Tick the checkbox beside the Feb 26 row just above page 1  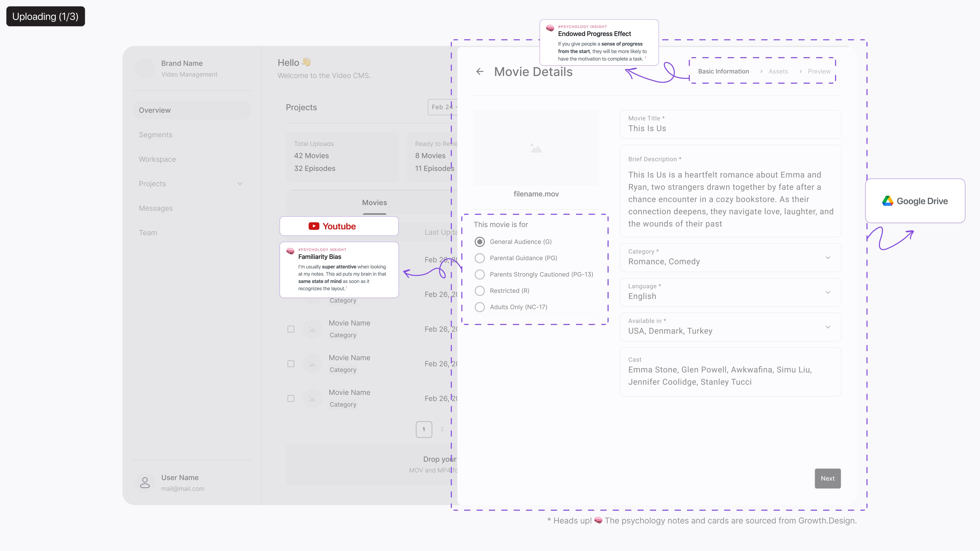[291, 398]
